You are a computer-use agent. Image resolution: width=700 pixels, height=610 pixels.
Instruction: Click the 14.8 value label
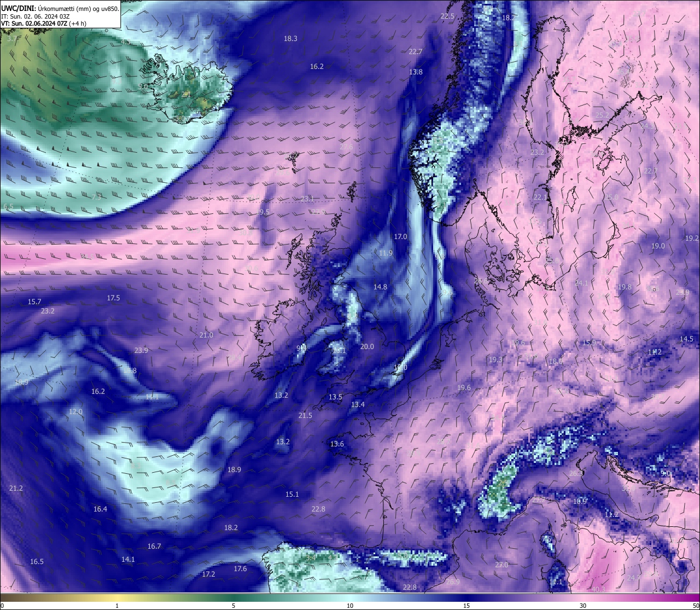point(380,287)
